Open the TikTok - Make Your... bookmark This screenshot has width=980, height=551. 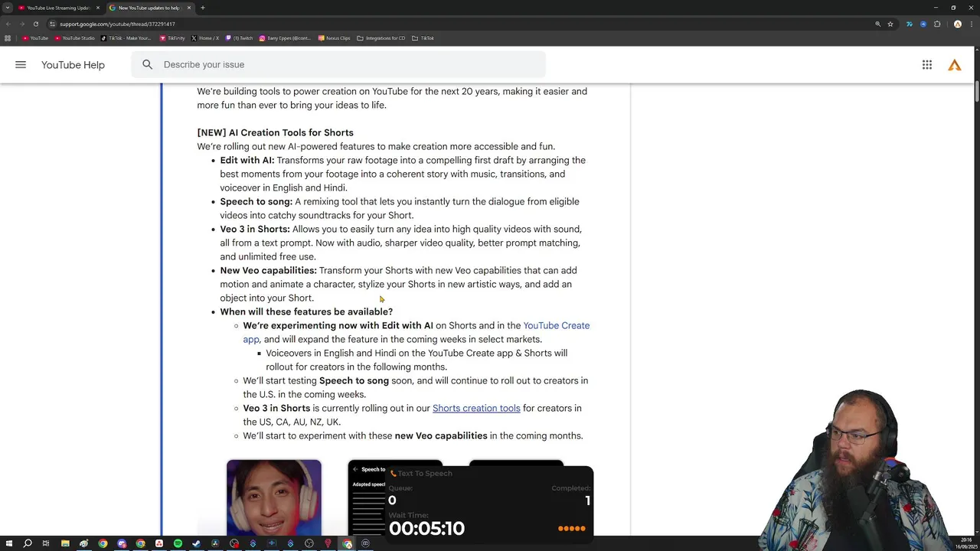(x=126, y=38)
